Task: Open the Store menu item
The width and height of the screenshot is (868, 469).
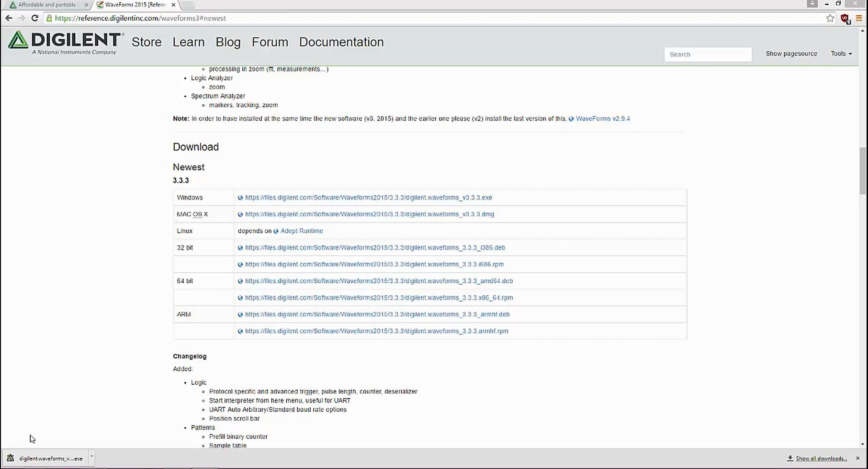Action: tap(147, 42)
